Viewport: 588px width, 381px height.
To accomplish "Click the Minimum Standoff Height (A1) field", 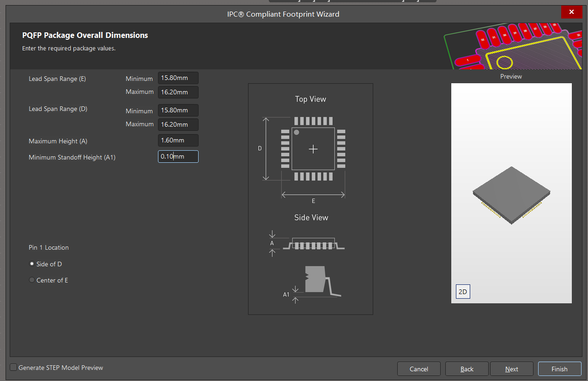I will [x=178, y=157].
